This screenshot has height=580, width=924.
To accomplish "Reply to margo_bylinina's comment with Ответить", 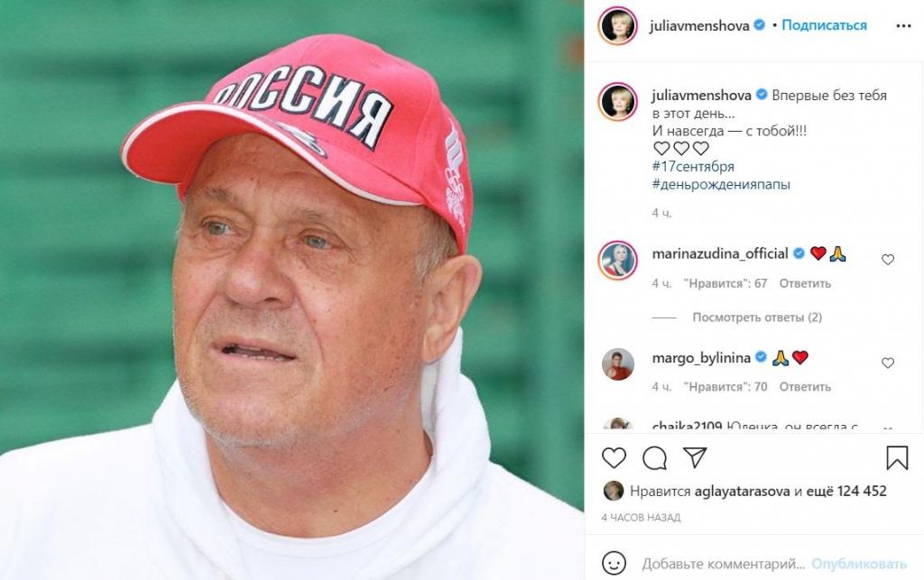I will 805,387.
